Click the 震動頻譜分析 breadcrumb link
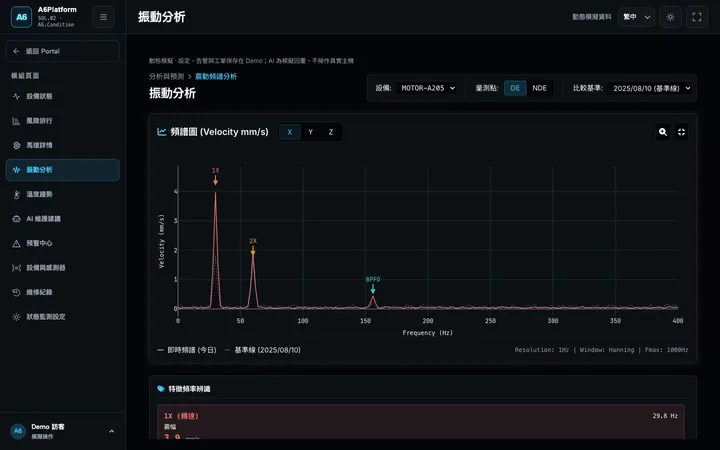Viewport: 720px width, 450px height. tap(216, 76)
